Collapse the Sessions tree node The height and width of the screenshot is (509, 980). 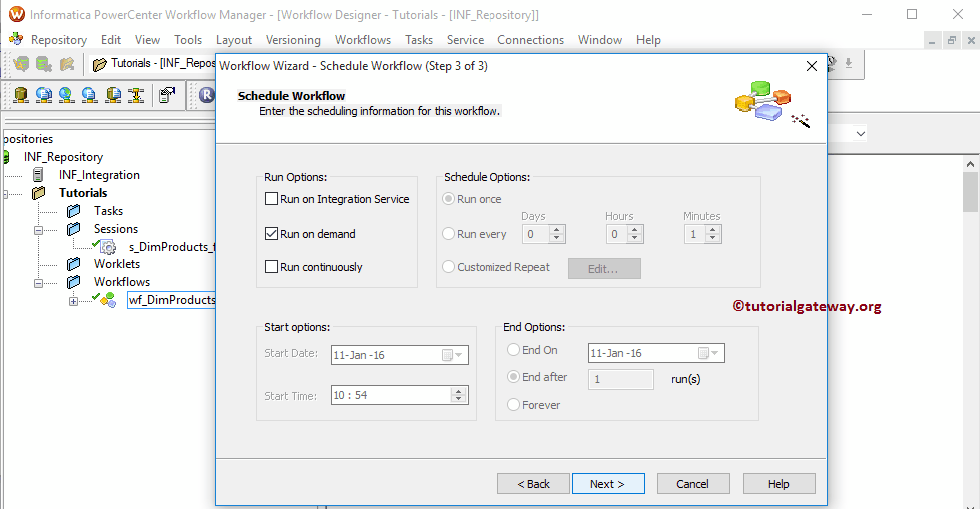pos(38,230)
